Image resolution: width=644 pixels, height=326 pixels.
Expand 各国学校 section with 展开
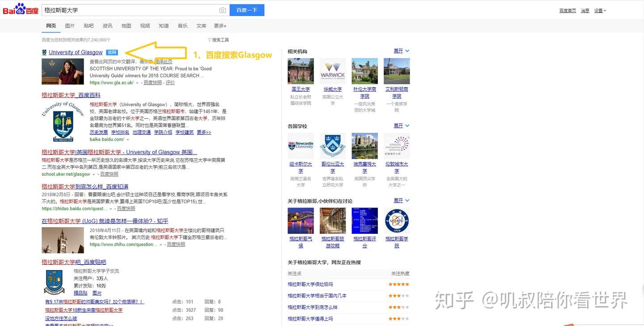(x=401, y=126)
